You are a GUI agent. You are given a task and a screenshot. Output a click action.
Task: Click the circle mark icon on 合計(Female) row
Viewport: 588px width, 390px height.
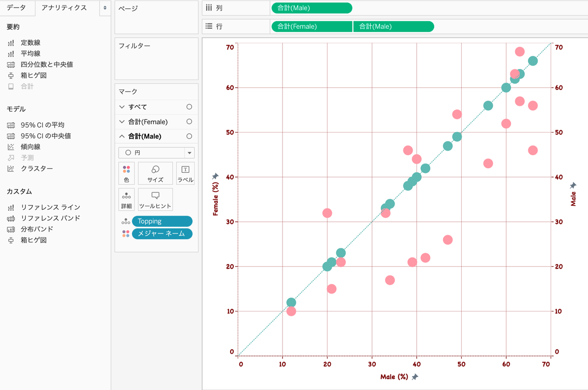(189, 122)
